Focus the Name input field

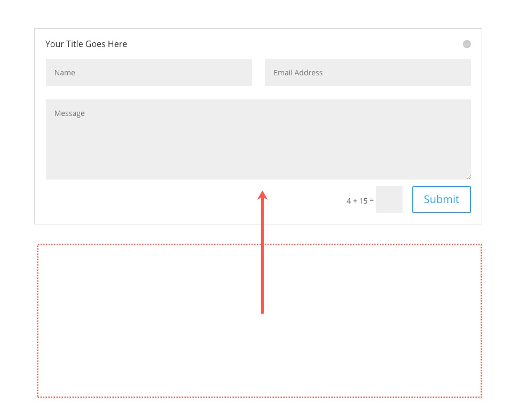pyautogui.click(x=148, y=73)
